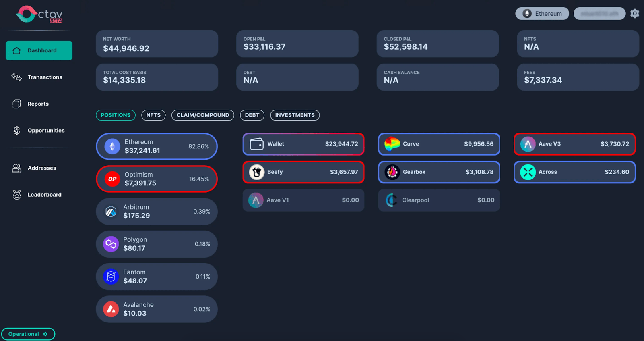Click the Closed P&L value $52,598.14
The height and width of the screenshot is (341, 644).
[x=406, y=47]
